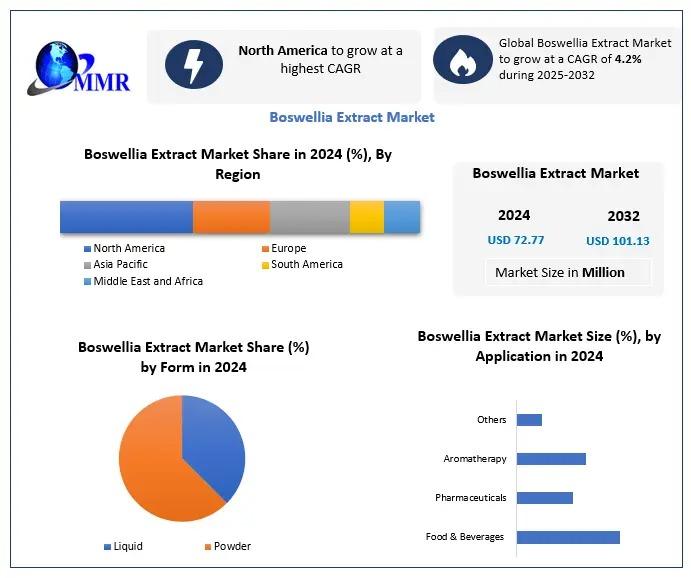Click the USD 101.13 value for 2032
The width and height of the screenshot is (691, 578).
tap(617, 241)
